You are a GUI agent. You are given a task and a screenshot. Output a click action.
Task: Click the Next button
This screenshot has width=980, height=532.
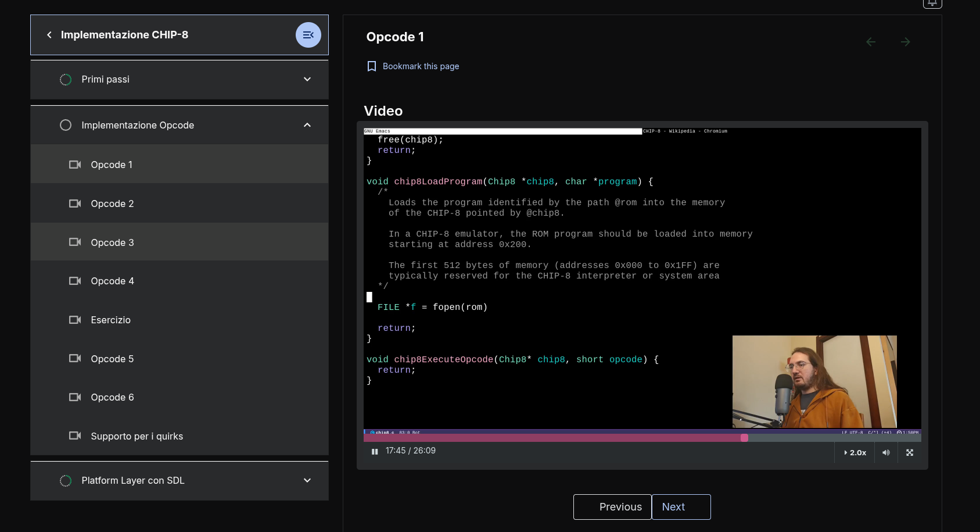(x=681, y=507)
